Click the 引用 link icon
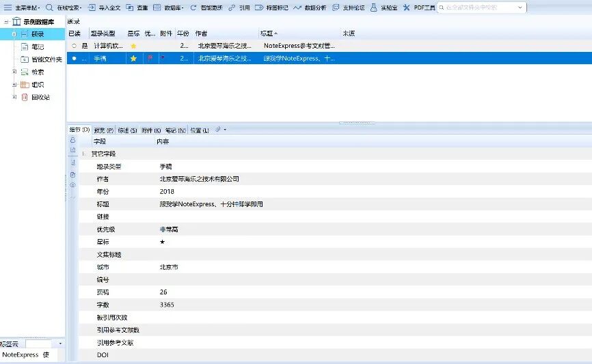Image resolution: width=592 pixels, height=364 pixels. click(x=232, y=8)
